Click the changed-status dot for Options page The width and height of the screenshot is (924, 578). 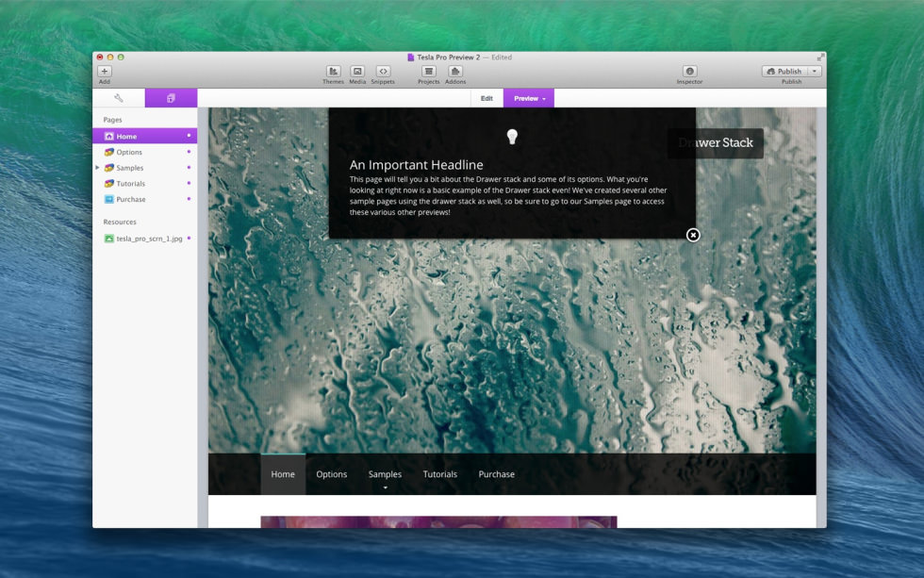point(189,152)
